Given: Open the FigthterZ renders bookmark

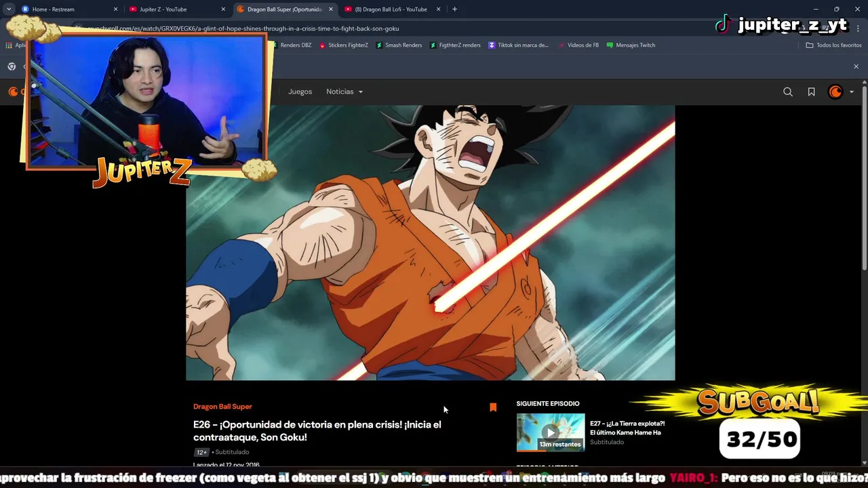Looking at the screenshot, I should pyautogui.click(x=455, y=45).
